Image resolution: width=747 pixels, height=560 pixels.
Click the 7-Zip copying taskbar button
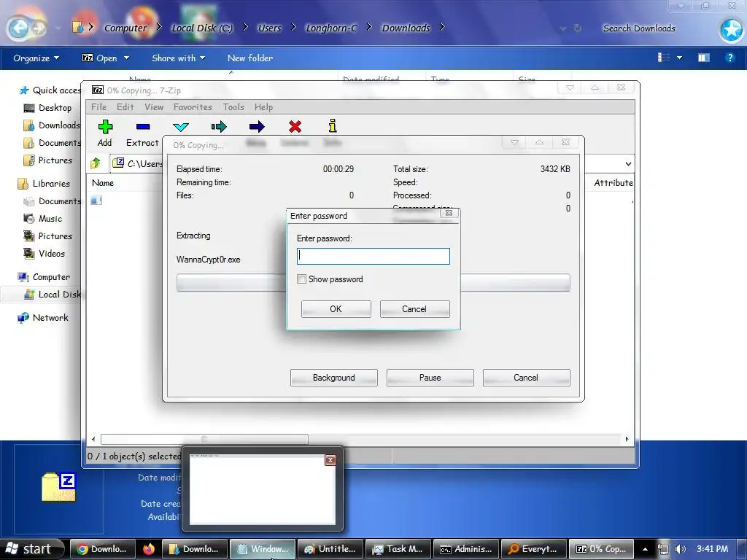click(601, 549)
